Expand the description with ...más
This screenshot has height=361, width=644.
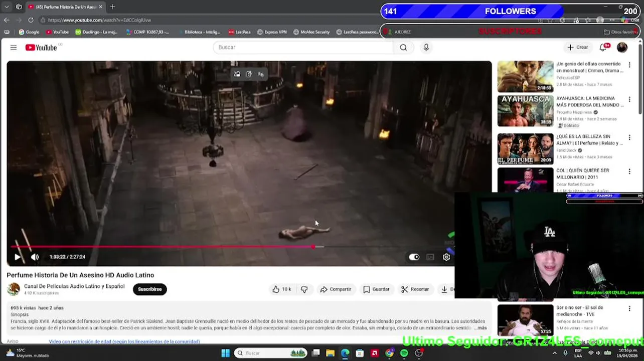[x=480, y=328]
